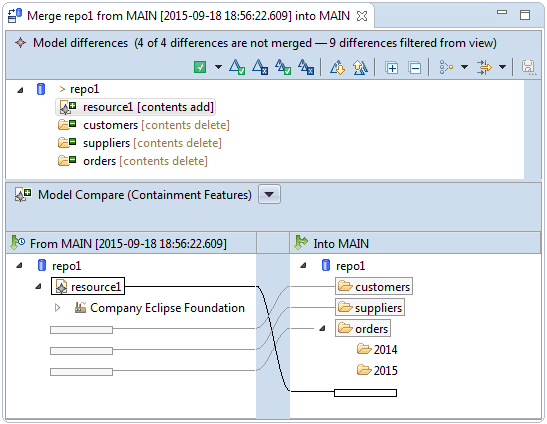Image resolution: width=547 pixels, height=424 pixels.
Task: Click the green checkmark merge-mode toolbar icon
Action: pyautogui.click(x=200, y=67)
